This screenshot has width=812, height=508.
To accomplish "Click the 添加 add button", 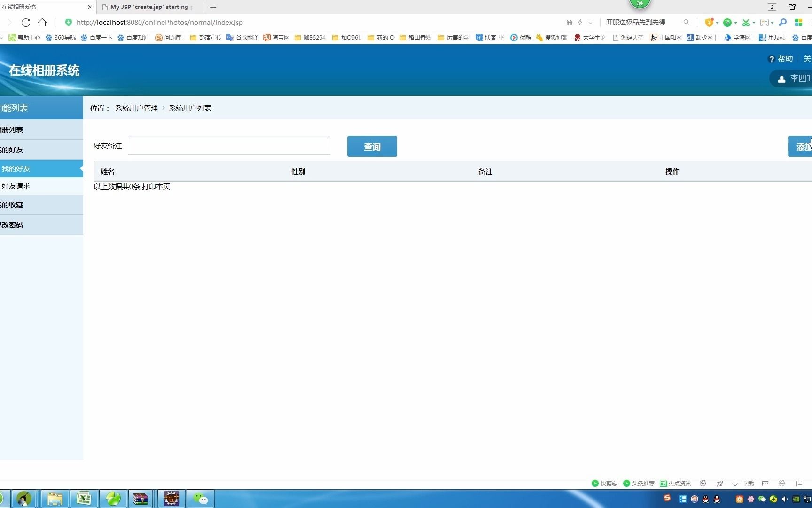I will point(800,146).
